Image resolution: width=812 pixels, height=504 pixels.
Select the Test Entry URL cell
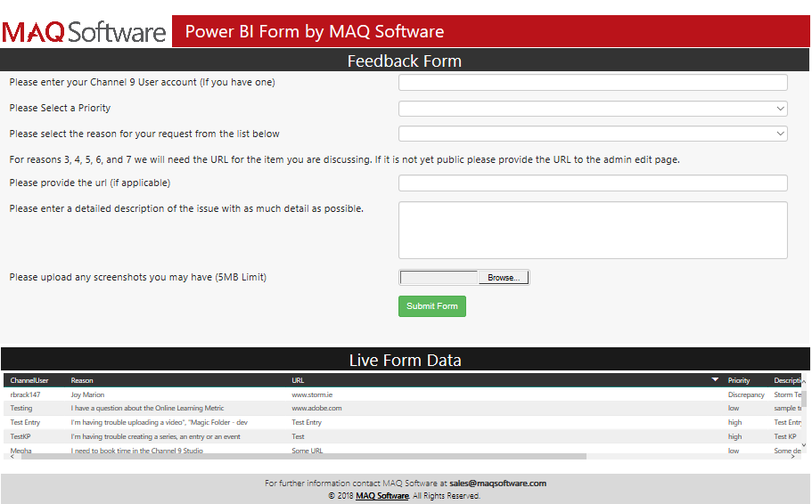307,422
